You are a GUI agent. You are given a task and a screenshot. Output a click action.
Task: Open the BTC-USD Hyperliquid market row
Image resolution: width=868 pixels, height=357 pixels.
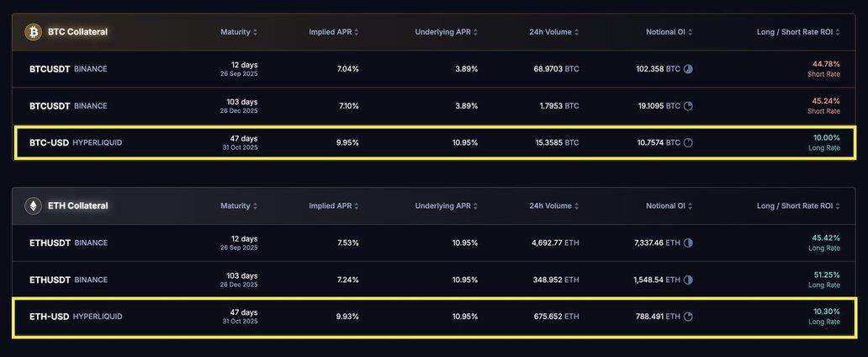(434, 143)
